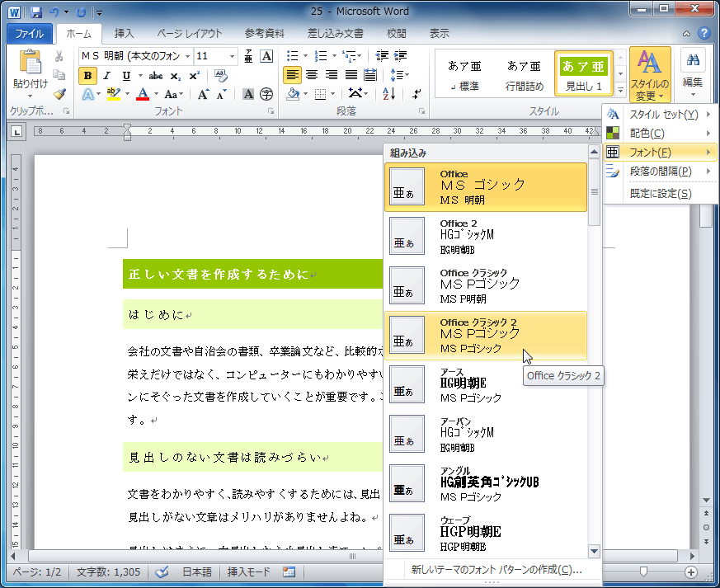Open the font size dropdown
Image resolution: width=720 pixels, height=588 pixels.
pos(233,56)
